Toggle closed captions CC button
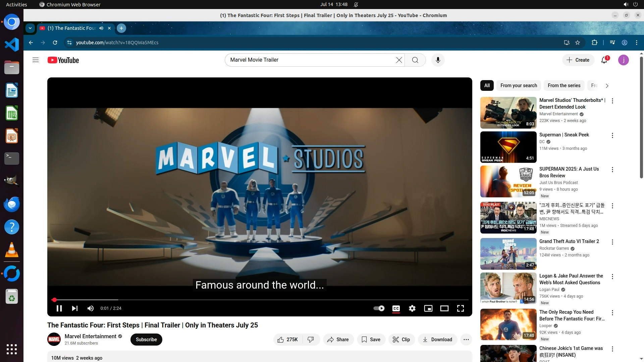644x362 pixels. (x=396, y=308)
